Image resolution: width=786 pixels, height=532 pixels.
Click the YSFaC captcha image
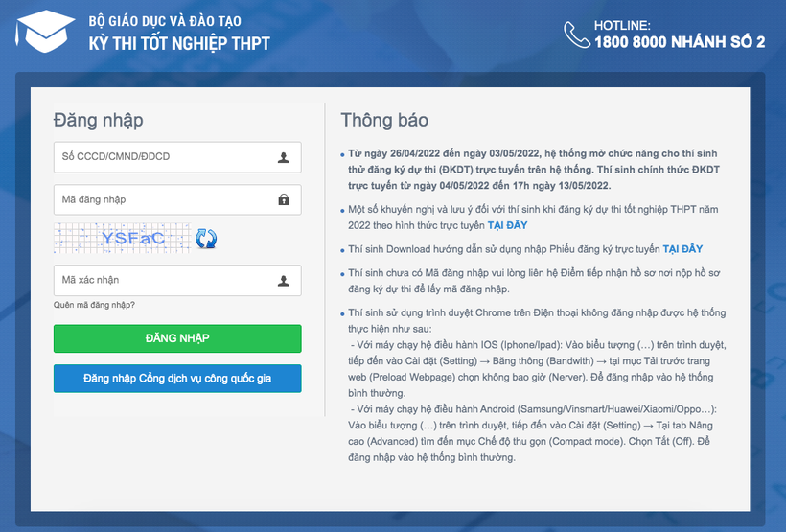click(x=121, y=238)
